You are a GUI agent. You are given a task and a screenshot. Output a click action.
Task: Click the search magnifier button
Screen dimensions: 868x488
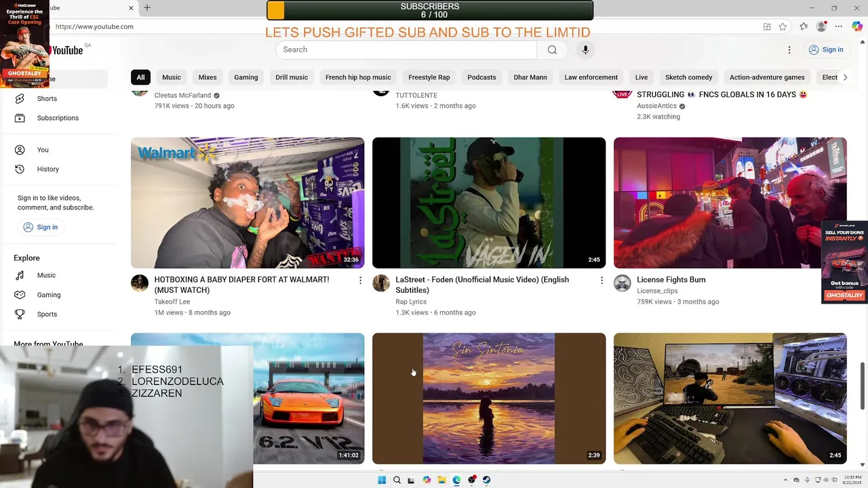coord(552,49)
